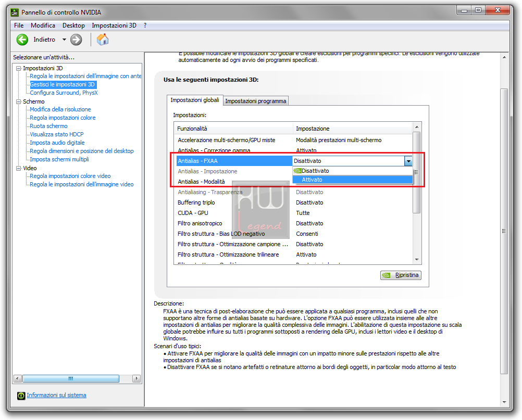Open Regola le impostazioni dell'immagine con anteprima

coord(85,76)
